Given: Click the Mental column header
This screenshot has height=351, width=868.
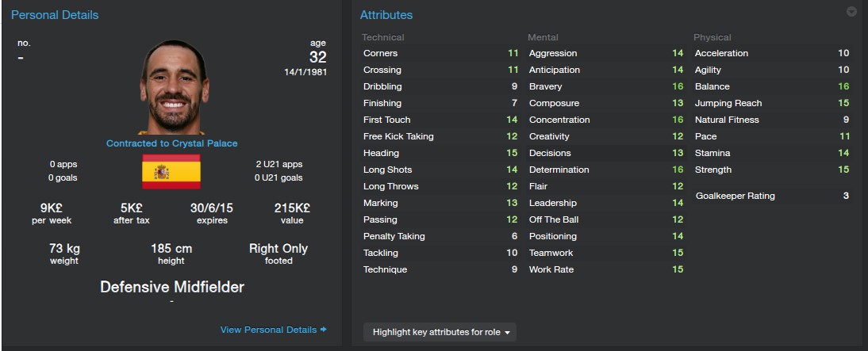Looking at the screenshot, I should coord(543,37).
